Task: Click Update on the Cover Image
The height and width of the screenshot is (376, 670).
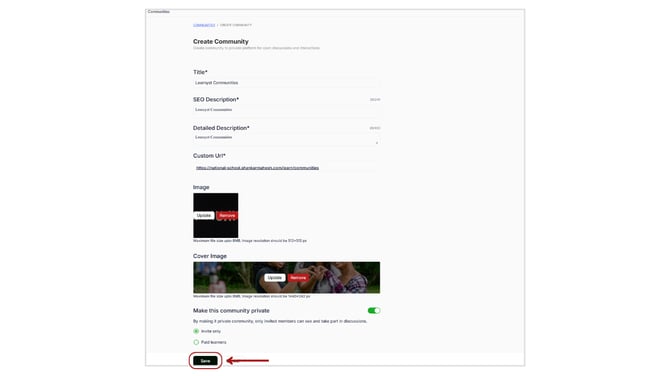Action: coord(275,278)
